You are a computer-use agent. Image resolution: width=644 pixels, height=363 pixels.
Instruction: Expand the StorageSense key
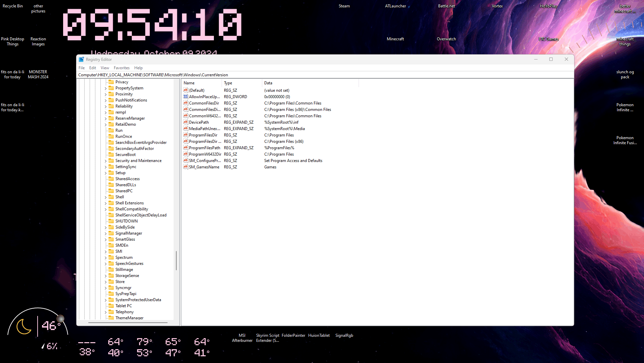pyautogui.click(x=105, y=276)
